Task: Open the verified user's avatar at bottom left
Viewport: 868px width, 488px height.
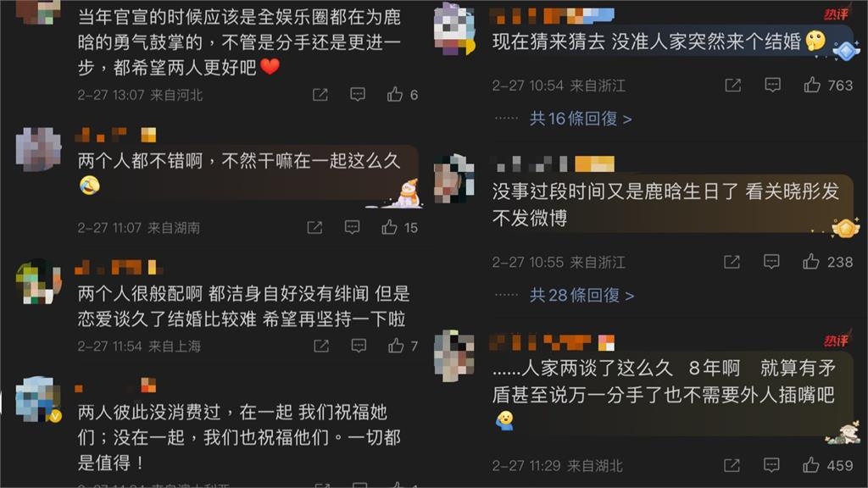Action: (x=38, y=400)
